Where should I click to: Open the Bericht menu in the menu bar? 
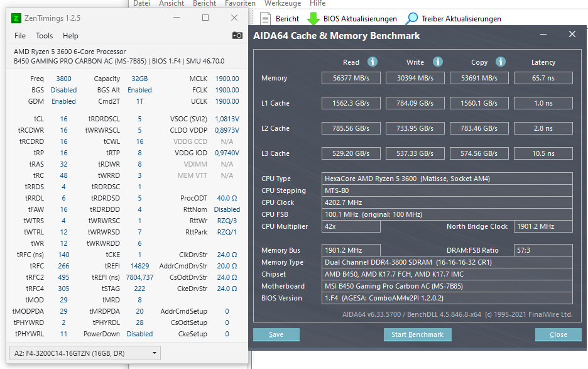[204, 3]
